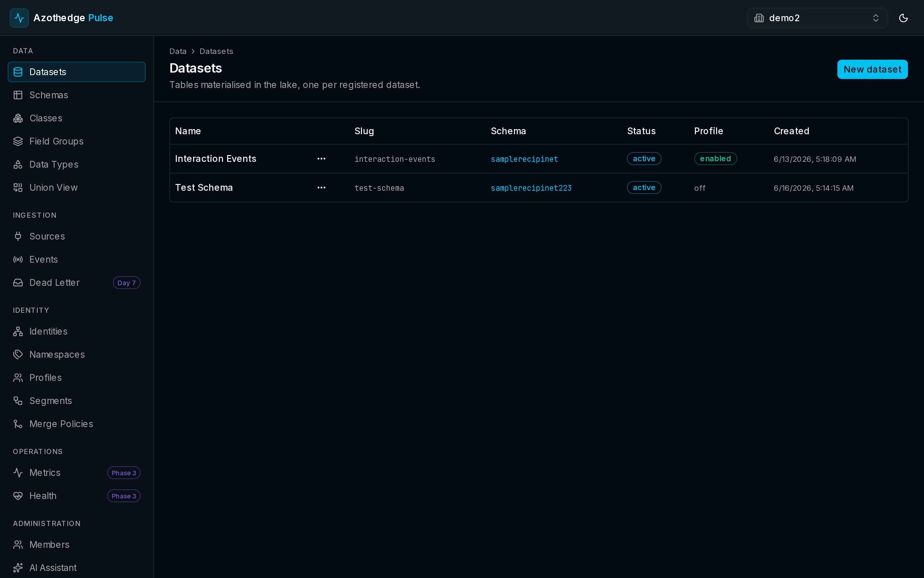The image size is (924, 578).
Task: Open Namespaces page label
Action: 57,355
